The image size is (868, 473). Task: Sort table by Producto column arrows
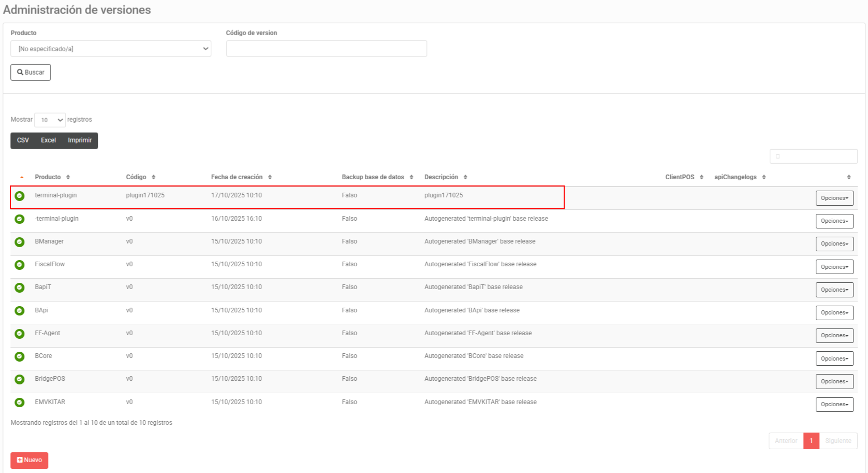(68, 177)
